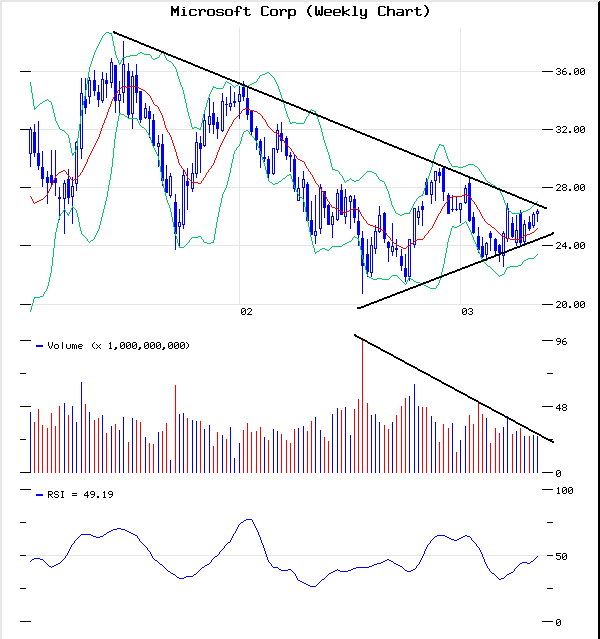The width and height of the screenshot is (600, 639).
Task: Click the '03' year label on time axis
Action: click(467, 312)
